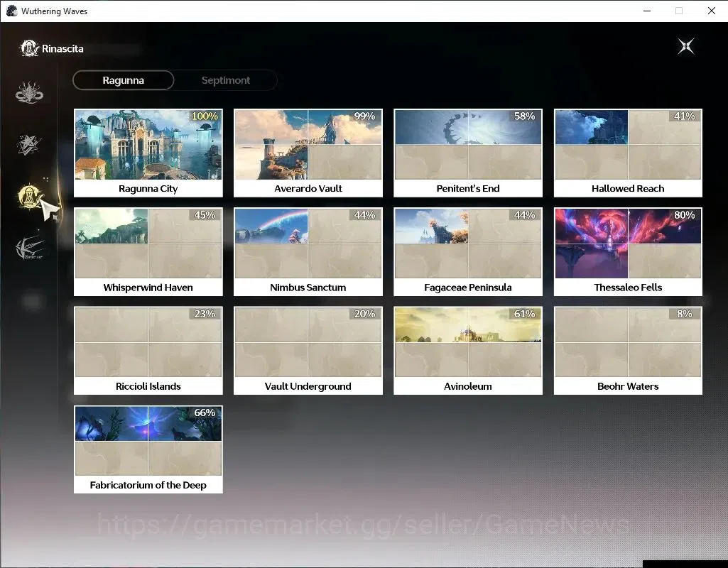The height and width of the screenshot is (568, 728).
Task: Select the first region emblem in the sidebar
Action: click(29, 92)
